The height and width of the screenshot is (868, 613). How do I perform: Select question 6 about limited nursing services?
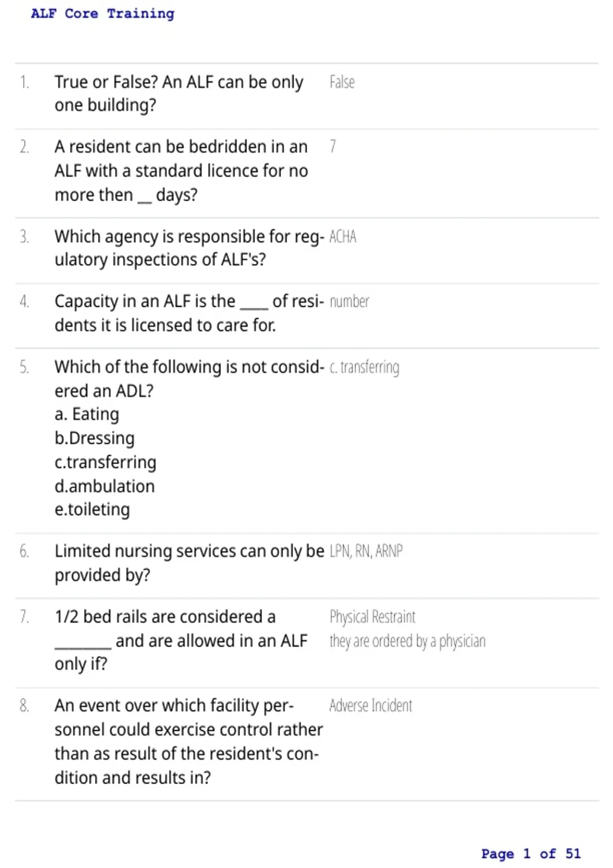coord(190,563)
